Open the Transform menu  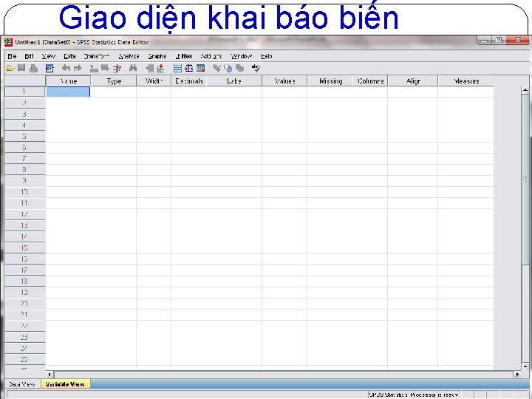click(x=97, y=56)
